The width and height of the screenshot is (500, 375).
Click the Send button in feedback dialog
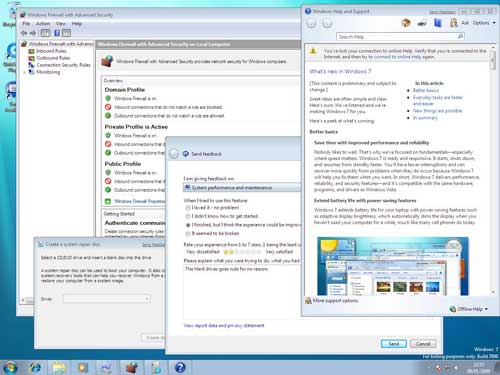click(394, 344)
